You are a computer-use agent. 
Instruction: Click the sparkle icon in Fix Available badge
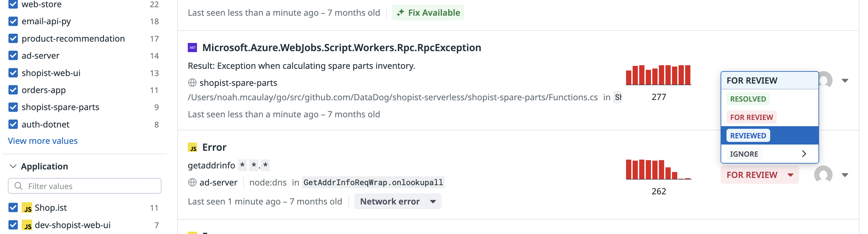click(400, 13)
